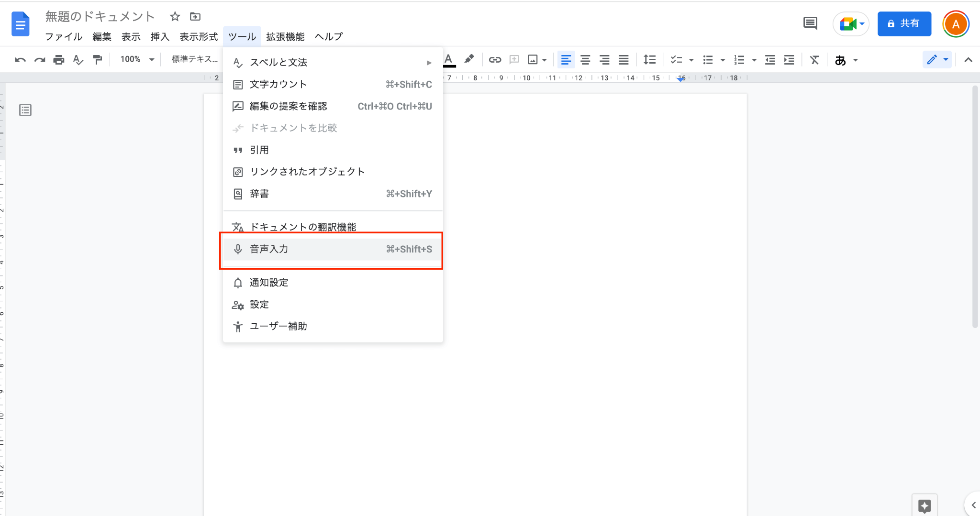Open 設定 preferences item
This screenshot has width=980, height=516.
click(x=333, y=305)
